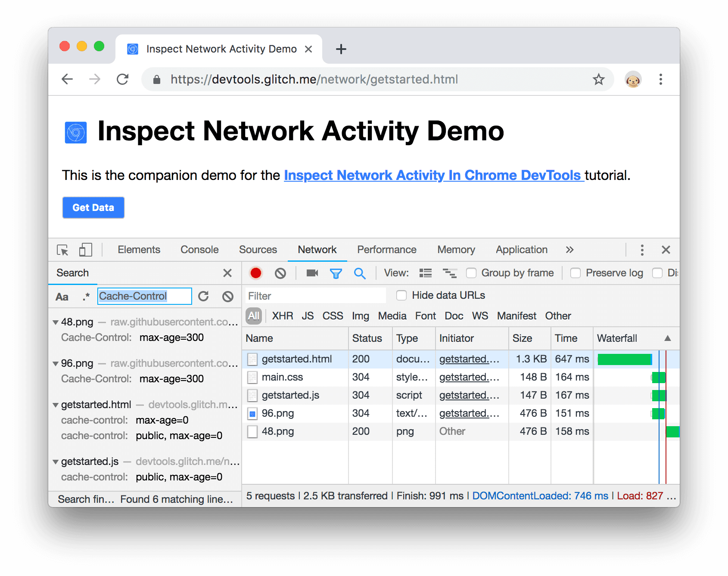The height and width of the screenshot is (576, 728).
Task: Open DevTools customize menu with three dots
Action: (x=642, y=250)
